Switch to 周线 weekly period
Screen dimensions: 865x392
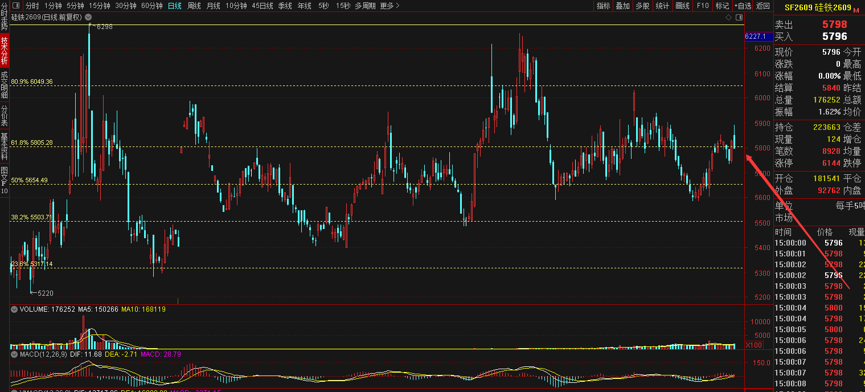(x=194, y=6)
